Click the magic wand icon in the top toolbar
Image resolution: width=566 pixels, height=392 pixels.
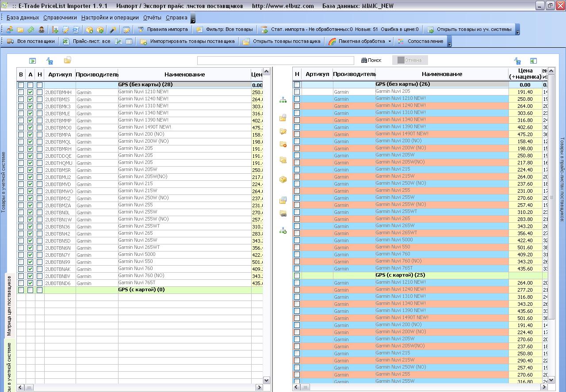coord(113,30)
